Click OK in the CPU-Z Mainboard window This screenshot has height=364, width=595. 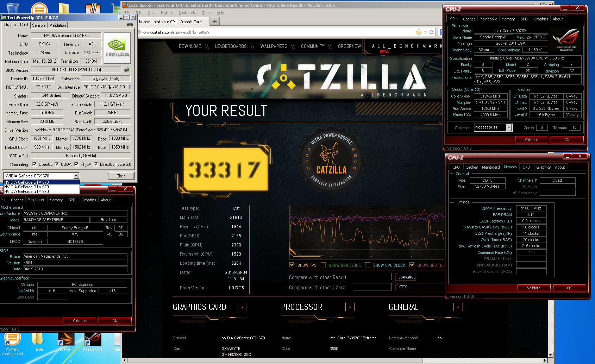[115, 320]
